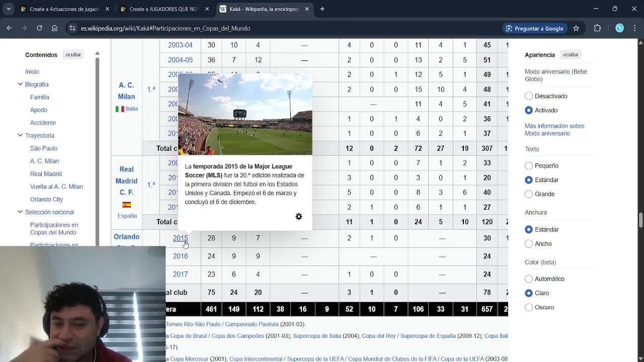Open the 2015 season link
644x362 pixels.
point(180,238)
